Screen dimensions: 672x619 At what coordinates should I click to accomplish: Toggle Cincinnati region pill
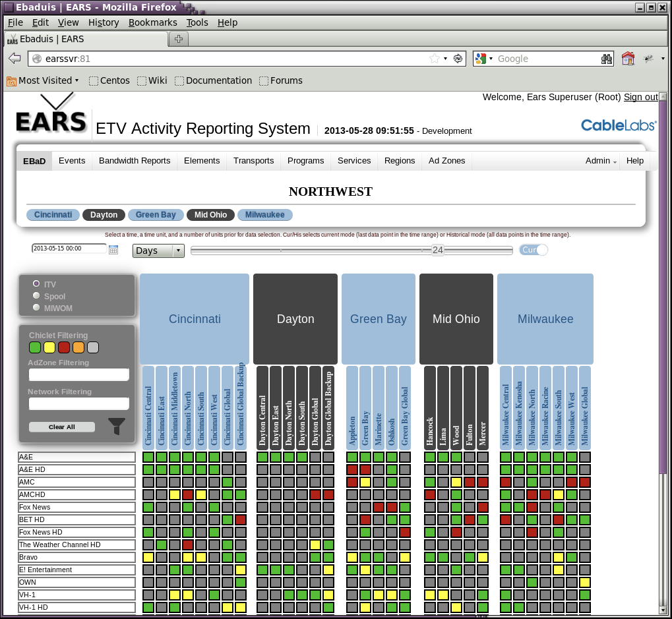[53, 215]
